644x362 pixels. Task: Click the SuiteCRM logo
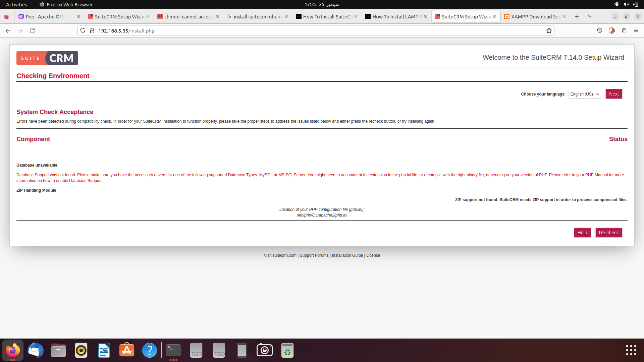click(47, 58)
